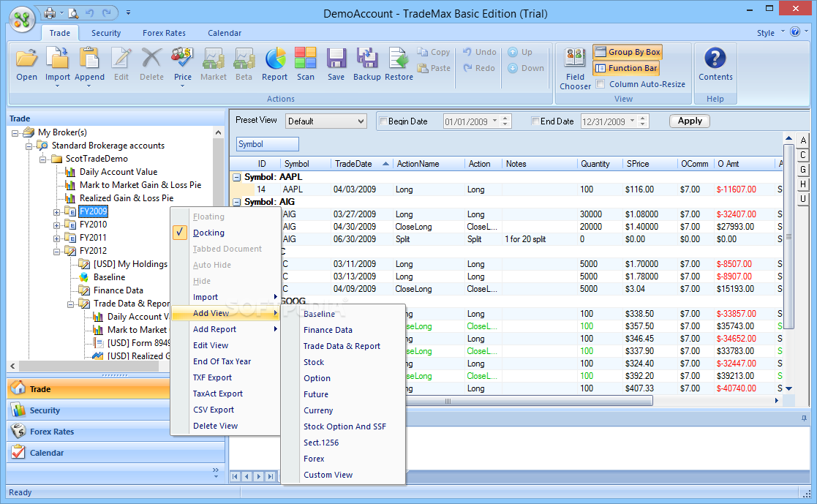The height and width of the screenshot is (504, 817).
Task: Click the Paste toolbar item
Action: tap(434, 68)
